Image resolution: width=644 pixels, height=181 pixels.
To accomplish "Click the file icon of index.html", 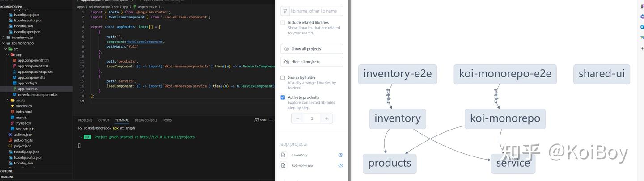I will click(13, 112).
